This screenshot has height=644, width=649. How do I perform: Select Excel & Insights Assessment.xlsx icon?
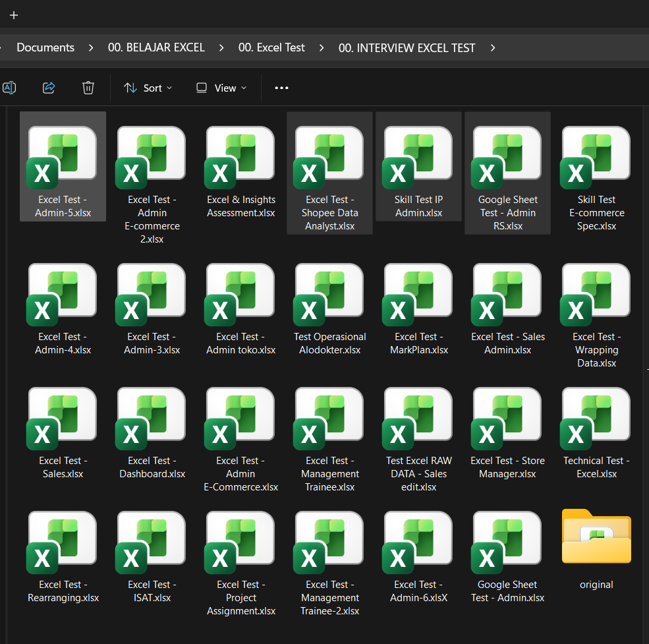240,158
